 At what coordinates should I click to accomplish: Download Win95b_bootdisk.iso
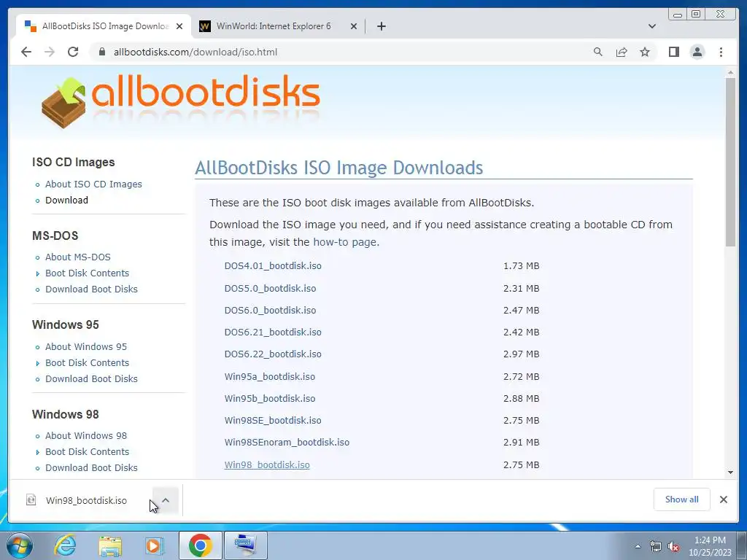[x=270, y=398]
